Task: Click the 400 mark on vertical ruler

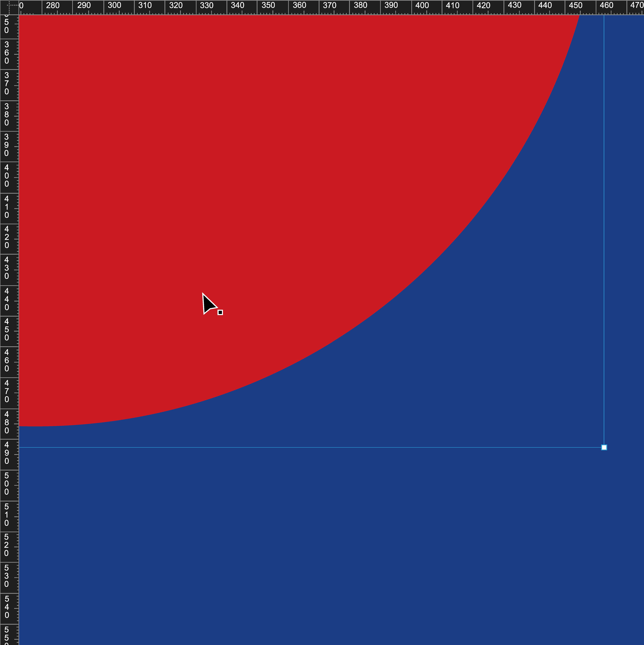Action: pos(7,176)
